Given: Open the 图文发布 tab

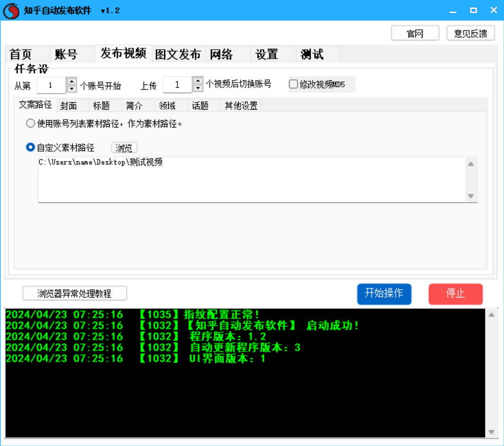Looking at the screenshot, I should [178, 54].
